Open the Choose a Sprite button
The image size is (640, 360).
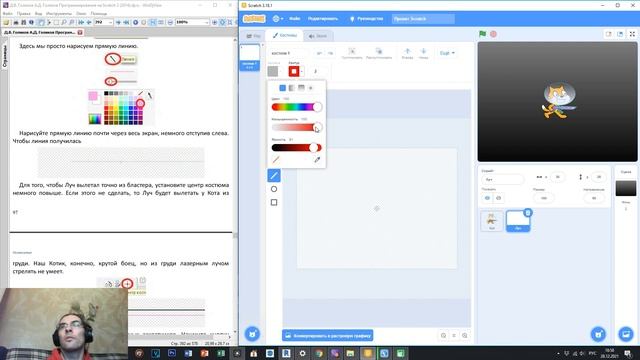598,334
